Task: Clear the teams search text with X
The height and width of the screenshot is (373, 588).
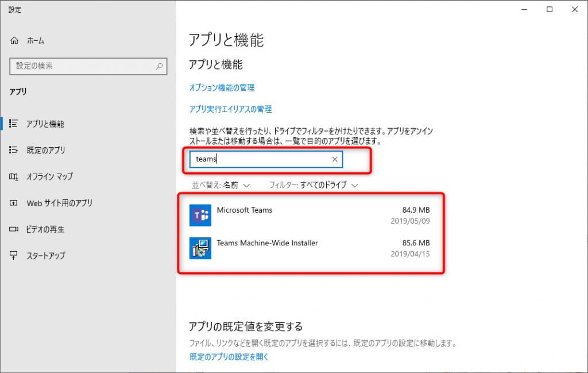Action: [335, 159]
